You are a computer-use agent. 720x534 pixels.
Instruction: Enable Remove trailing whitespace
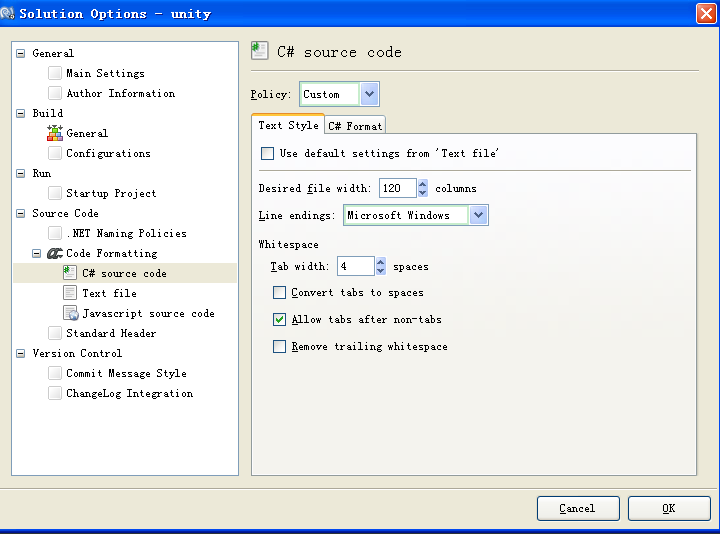pos(279,346)
